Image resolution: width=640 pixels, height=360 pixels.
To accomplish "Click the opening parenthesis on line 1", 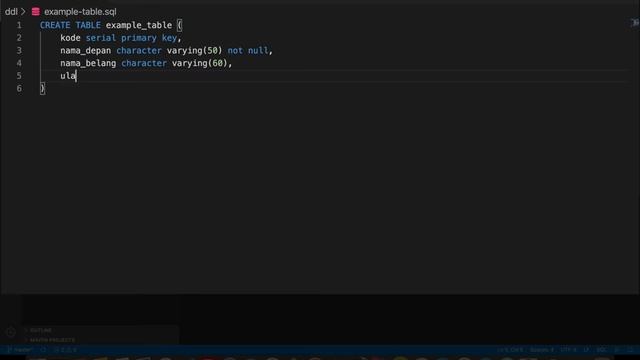I will click(x=180, y=25).
